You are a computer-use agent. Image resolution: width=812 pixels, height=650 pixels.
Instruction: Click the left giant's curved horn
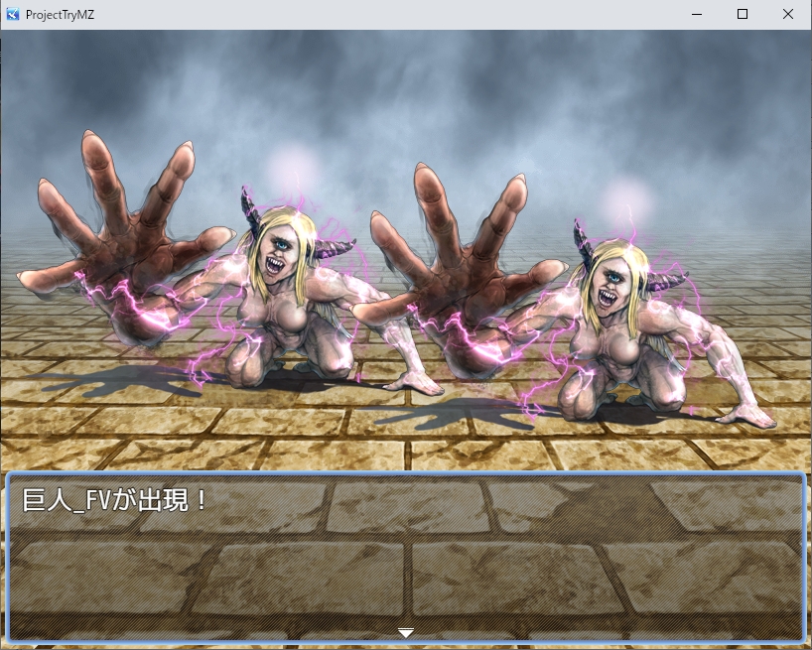[x=248, y=208]
